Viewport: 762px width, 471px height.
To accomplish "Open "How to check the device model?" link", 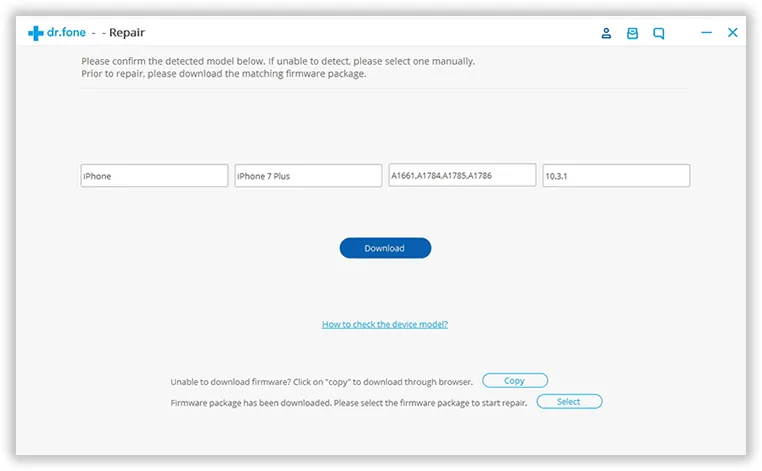I will point(385,325).
